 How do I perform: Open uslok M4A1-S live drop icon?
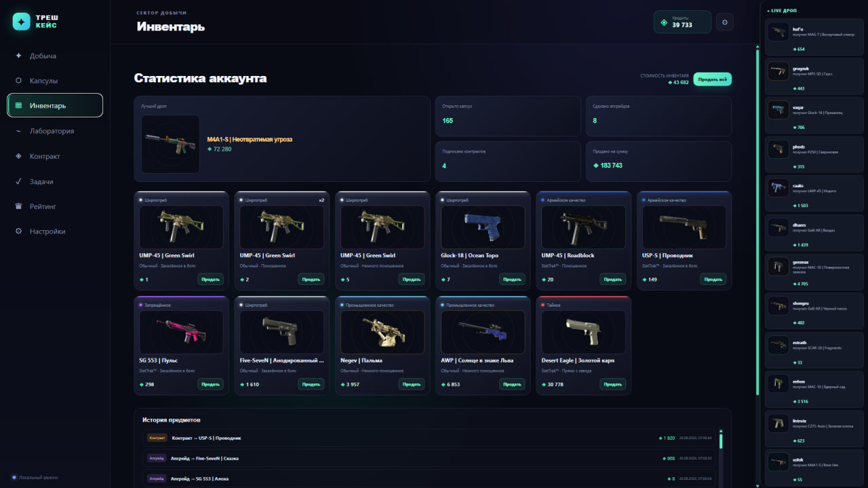click(x=778, y=462)
